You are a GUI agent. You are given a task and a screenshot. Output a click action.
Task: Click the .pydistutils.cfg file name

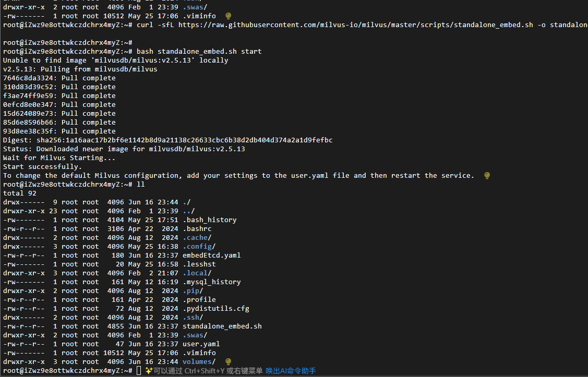tap(216, 309)
